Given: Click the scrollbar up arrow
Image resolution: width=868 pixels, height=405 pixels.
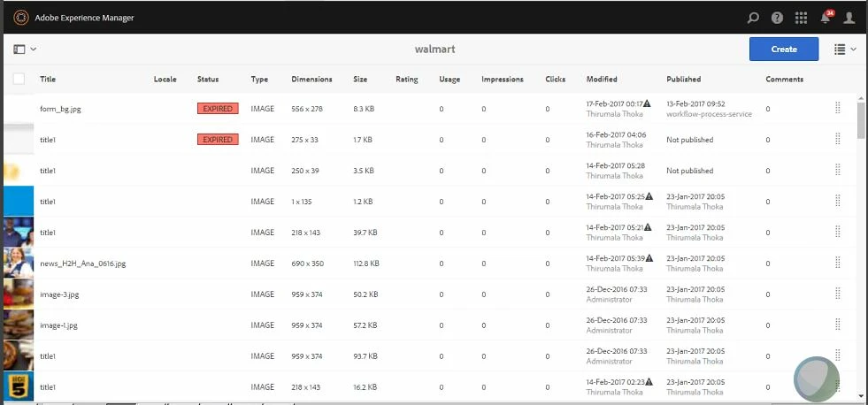Looking at the screenshot, I should [x=861, y=98].
